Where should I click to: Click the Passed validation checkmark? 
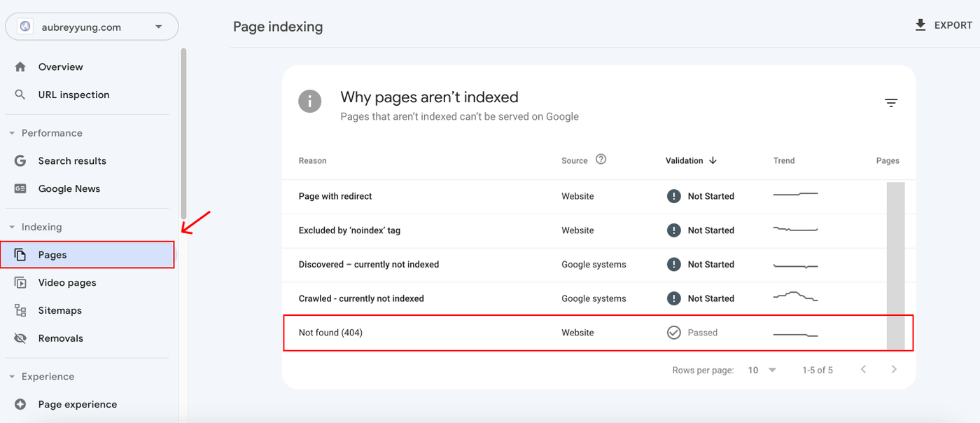pos(673,333)
